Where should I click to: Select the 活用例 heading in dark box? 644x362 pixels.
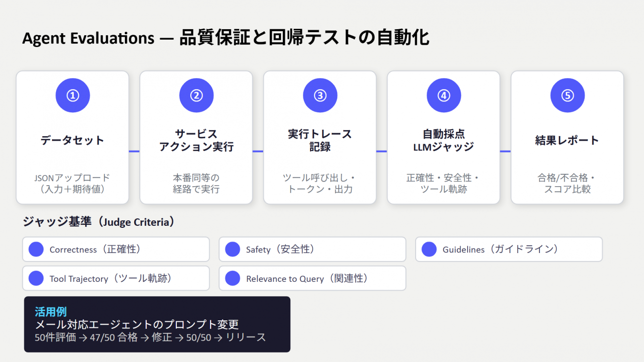[51, 311]
